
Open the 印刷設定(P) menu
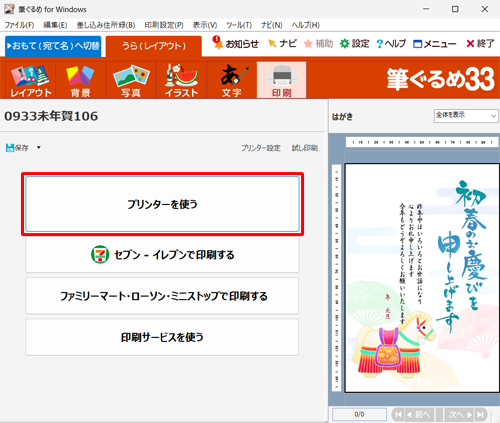(x=164, y=25)
